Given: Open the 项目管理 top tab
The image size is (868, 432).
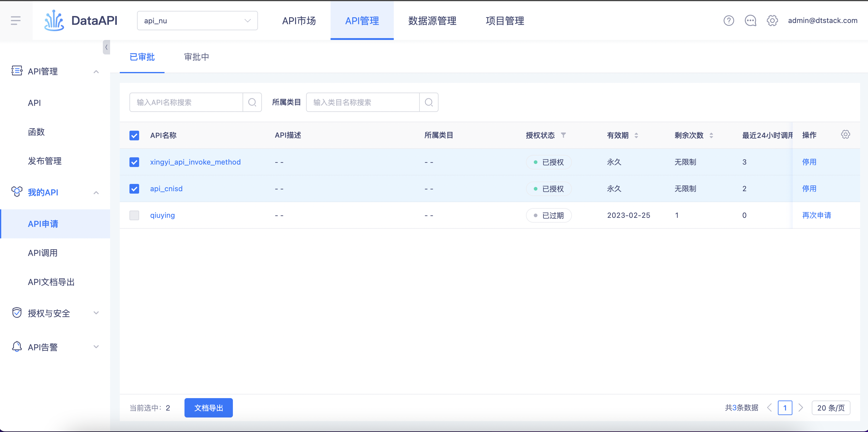Looking at the screenshot, I should (505, 21).
